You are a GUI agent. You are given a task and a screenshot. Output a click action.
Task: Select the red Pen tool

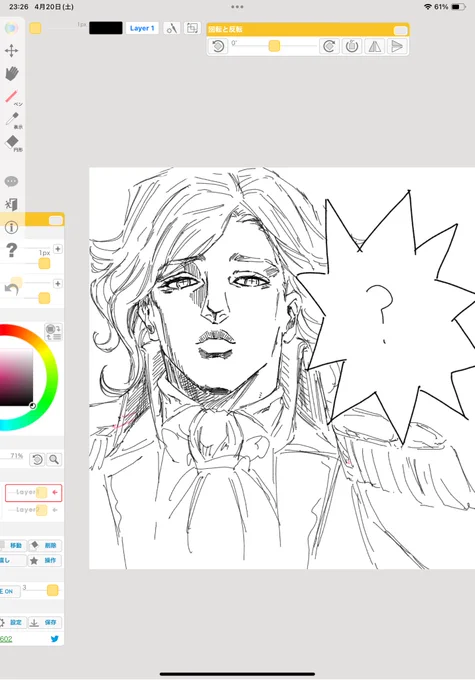click(x=12, y=96)
